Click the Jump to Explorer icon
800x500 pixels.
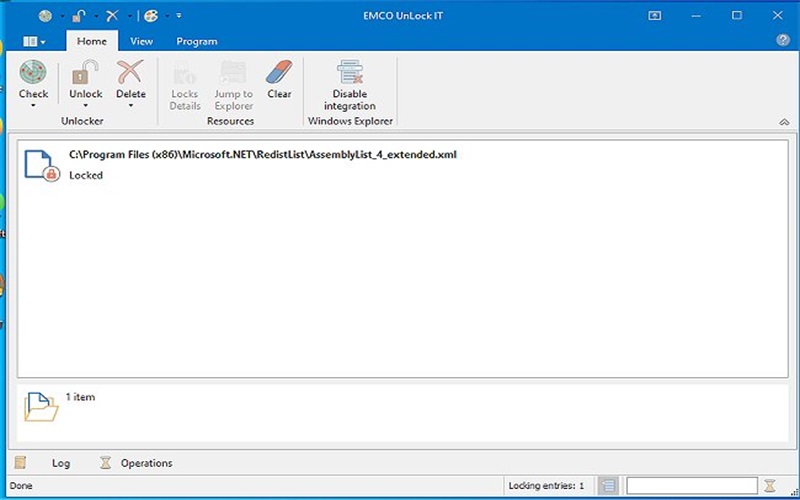233,72
